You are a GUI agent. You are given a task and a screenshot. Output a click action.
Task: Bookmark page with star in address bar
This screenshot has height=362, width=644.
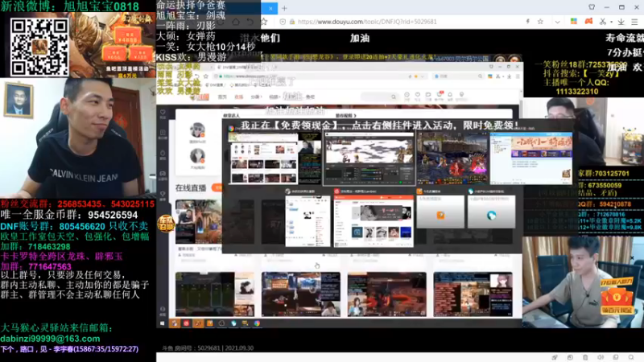540,22
